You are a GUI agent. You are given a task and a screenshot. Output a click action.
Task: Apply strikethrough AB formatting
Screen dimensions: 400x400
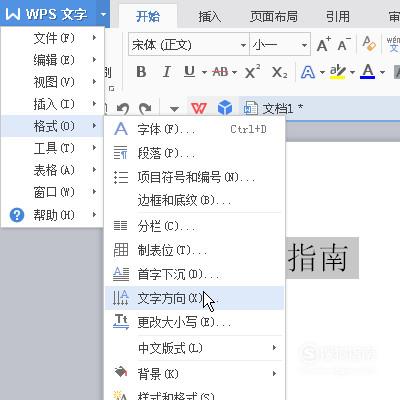(x=220, y=72)
